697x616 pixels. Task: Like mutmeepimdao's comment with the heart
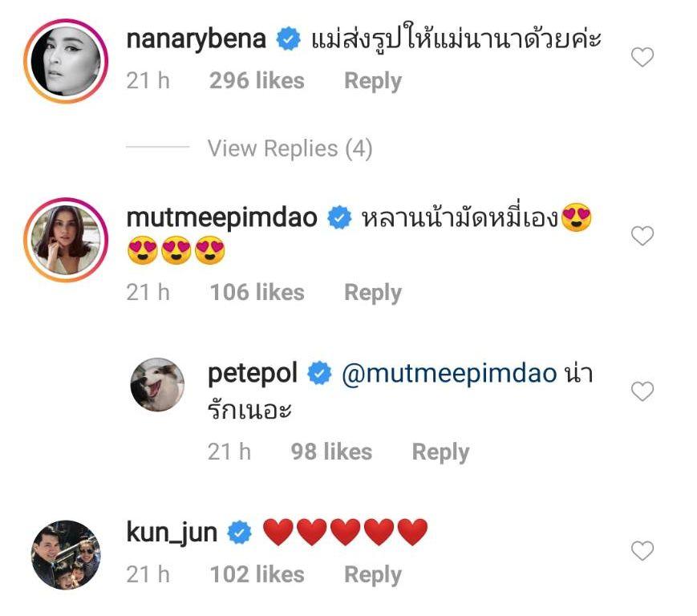(642, 236)
